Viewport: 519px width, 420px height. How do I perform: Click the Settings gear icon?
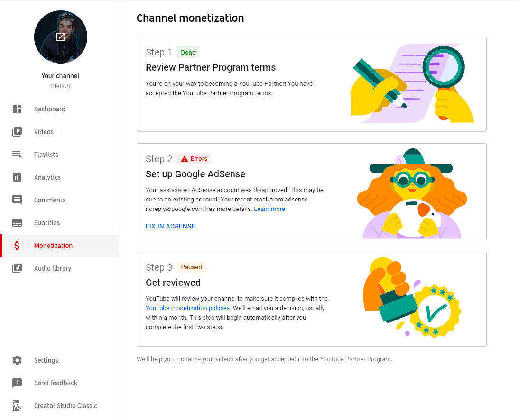click(x=17, y=360)
